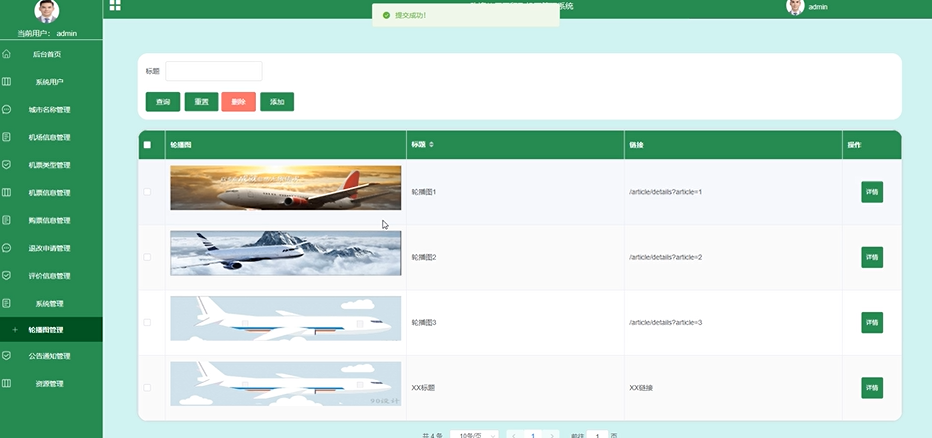Click the 添加 add button
The image size is (932, 438).
click(x=277, y=102)
